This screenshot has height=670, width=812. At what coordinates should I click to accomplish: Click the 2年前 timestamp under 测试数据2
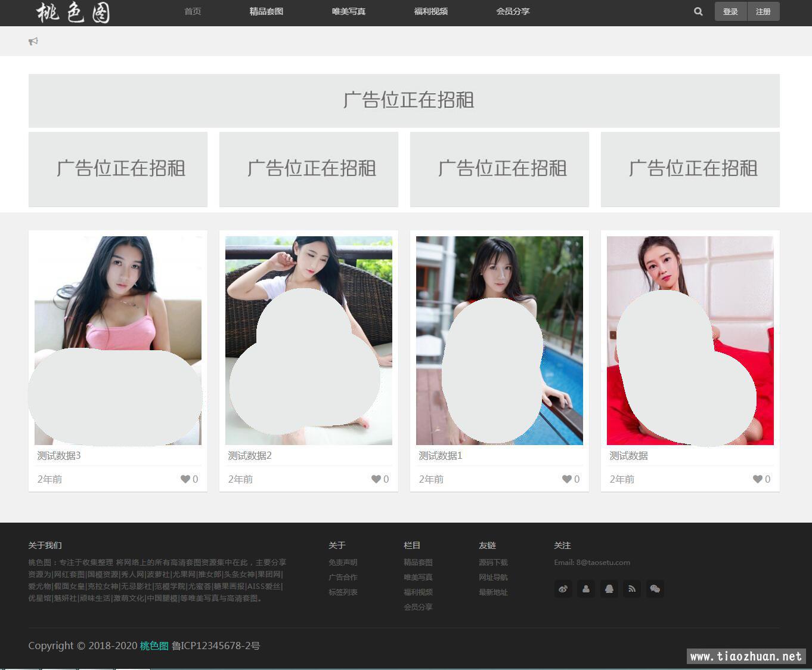pyautogui.click(x=240, y=479)
